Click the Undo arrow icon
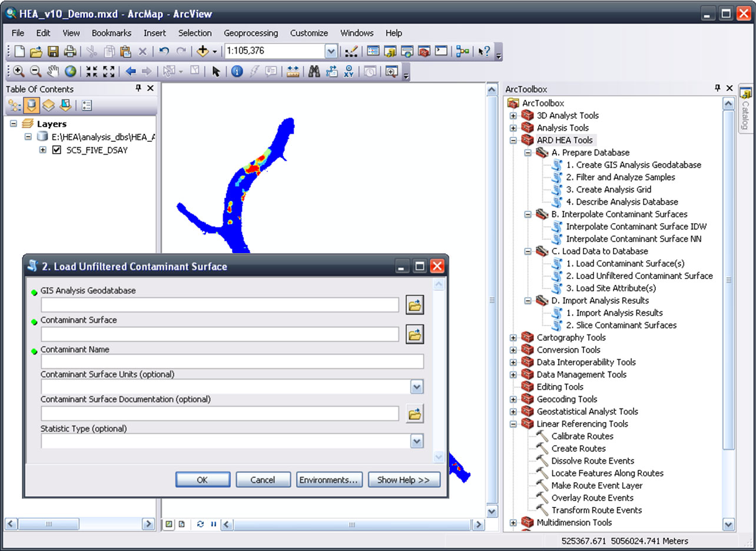 (164, 51)
